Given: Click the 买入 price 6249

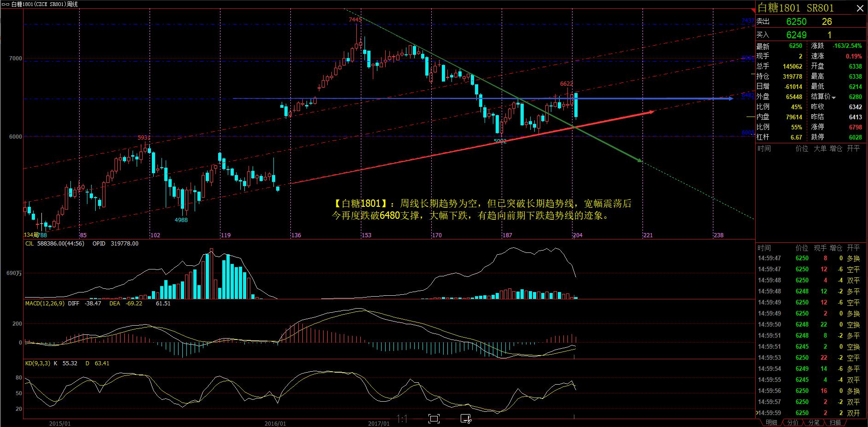Looking at the screenshot, I should 796,35.
